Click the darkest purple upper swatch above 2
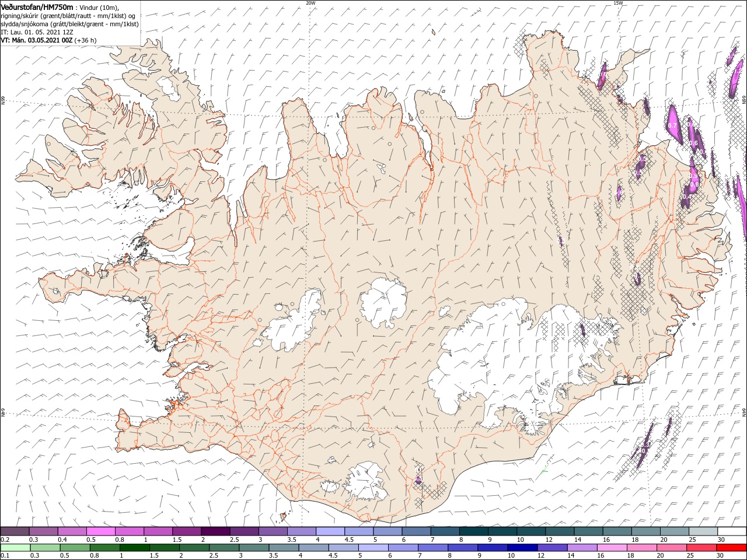This screenshot has height=560, width=747. tap(215, 531)
